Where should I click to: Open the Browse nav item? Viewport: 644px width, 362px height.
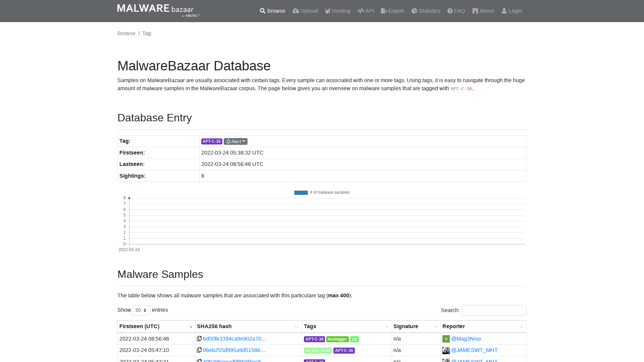[272, 11]
